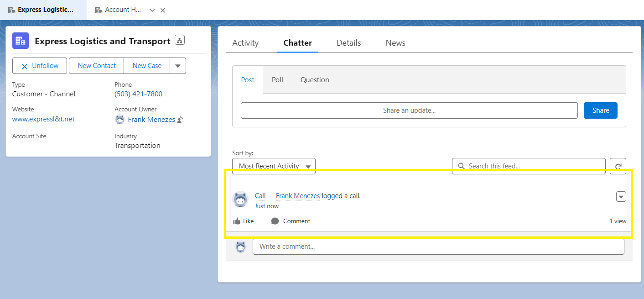Refresh the Chatter feed
This screenshot has height=299, width=644.
point(618,166)
